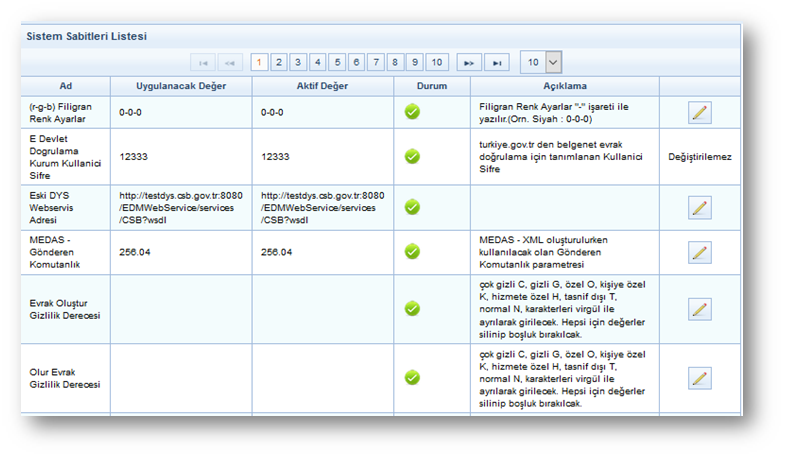Click the 256.04 value under Uygulanacak Değer

coord(135,252)
